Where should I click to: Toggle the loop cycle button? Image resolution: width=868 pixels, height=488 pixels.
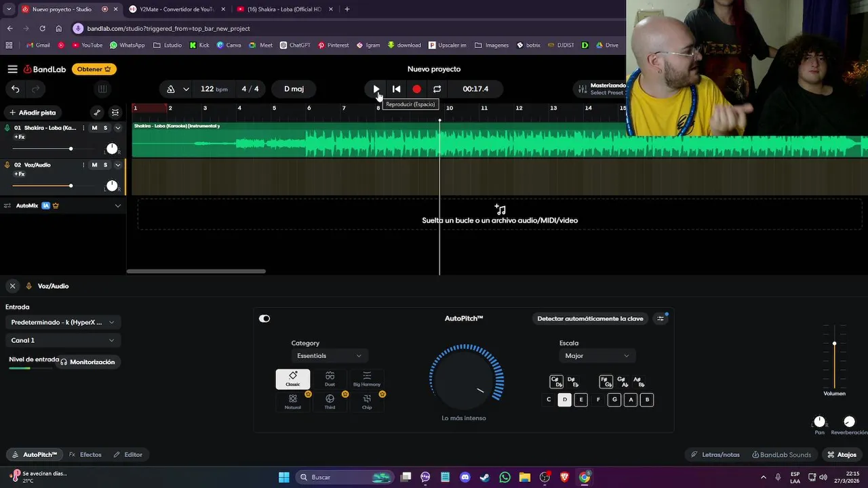click(437, 89)
